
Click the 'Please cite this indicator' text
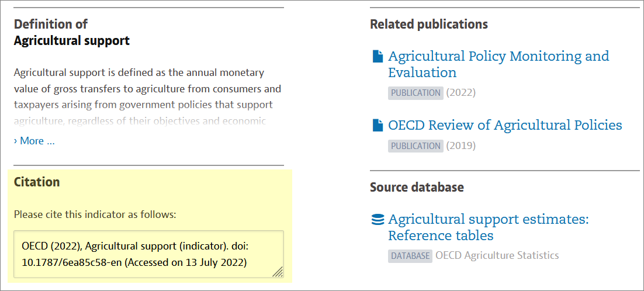coord(95,214)
